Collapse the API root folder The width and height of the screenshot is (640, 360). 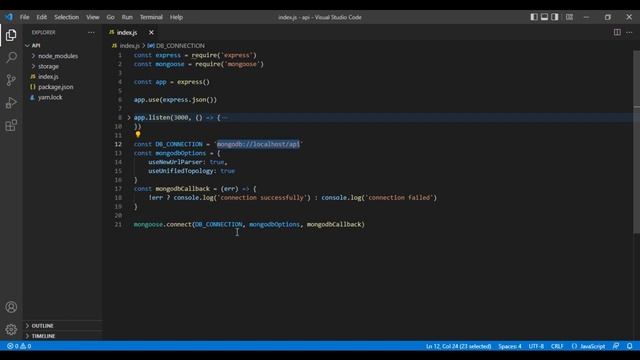[62, 45]
